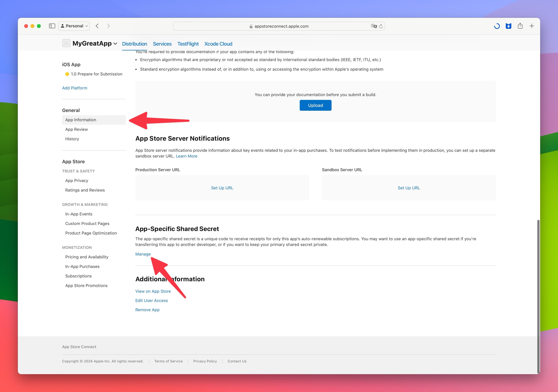Select 1.0 Prepare for Submission
Screen dimensions: 558x392
click(97, 74)
